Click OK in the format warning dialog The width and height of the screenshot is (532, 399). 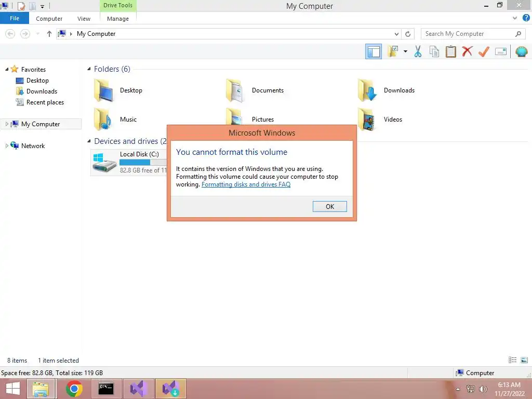point(329,206)
